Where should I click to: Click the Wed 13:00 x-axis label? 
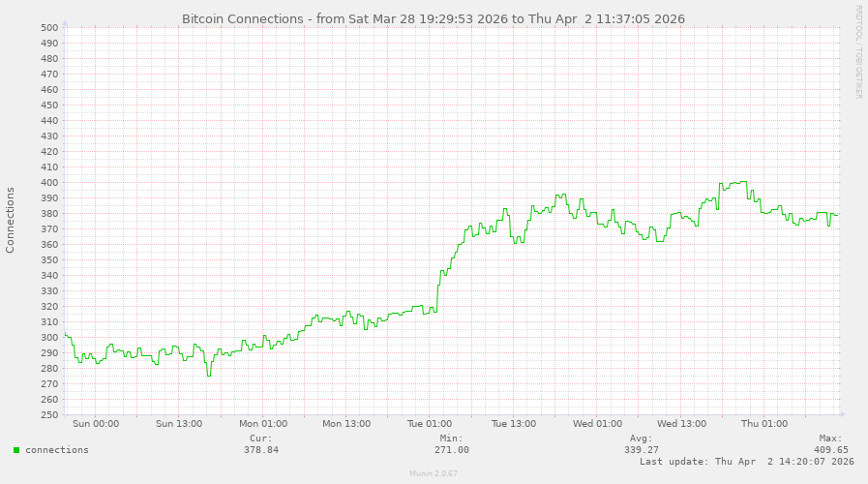click(680, 424)
